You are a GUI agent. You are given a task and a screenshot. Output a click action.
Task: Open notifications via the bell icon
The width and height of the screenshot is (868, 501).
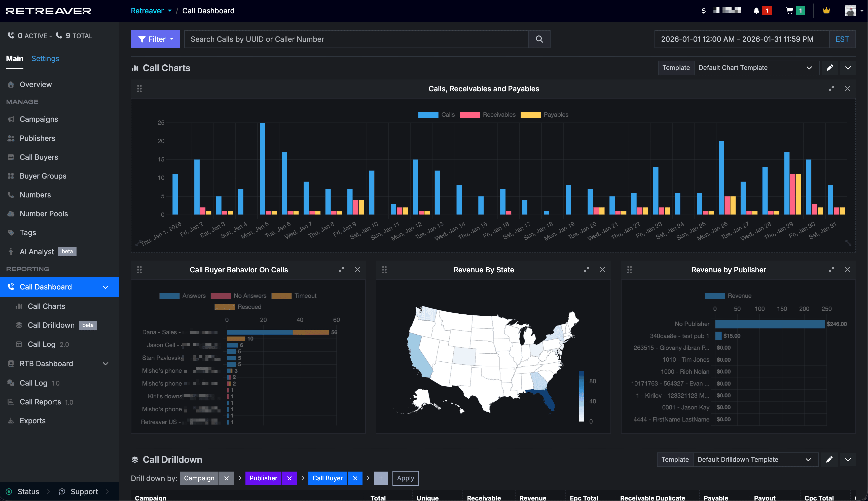(x=756, y=10)
